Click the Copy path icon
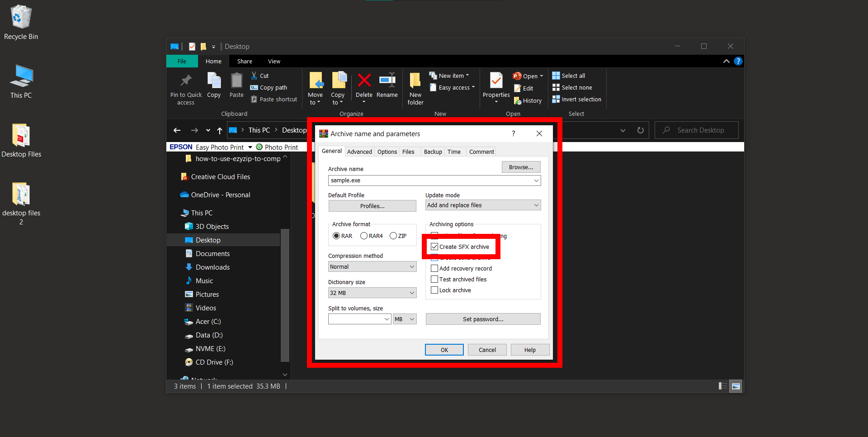Image resolution: width=868 pixels, height=437 pixels. coord(255,87)
